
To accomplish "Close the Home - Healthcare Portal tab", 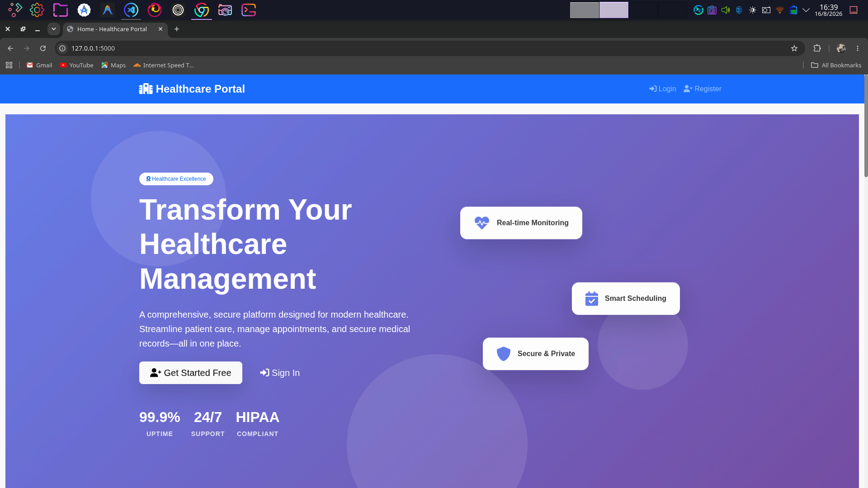I will [x=160, y=29].
